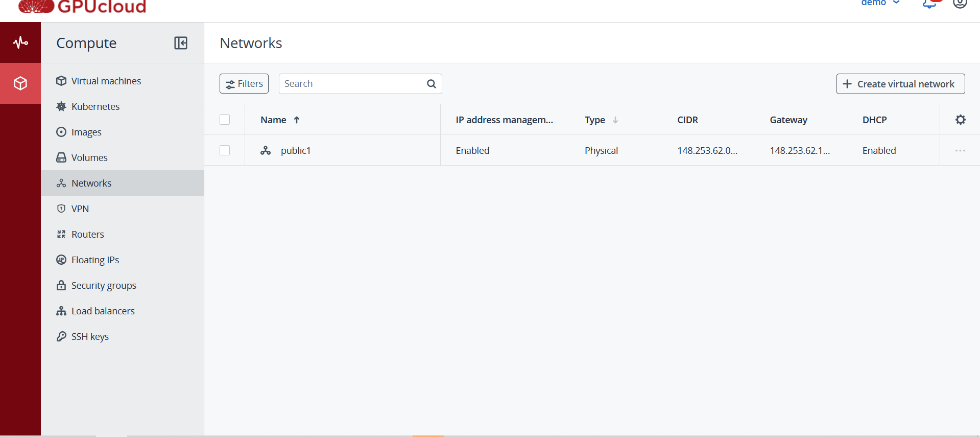Screen dimensions: 980x437
Task: Open the VPN section
Action: coord(123,209)
